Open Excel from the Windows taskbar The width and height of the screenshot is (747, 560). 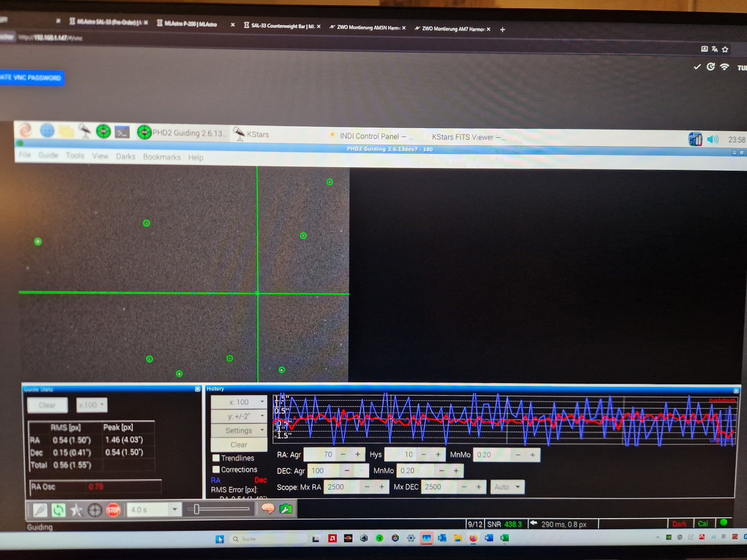[x=505, y=538]
